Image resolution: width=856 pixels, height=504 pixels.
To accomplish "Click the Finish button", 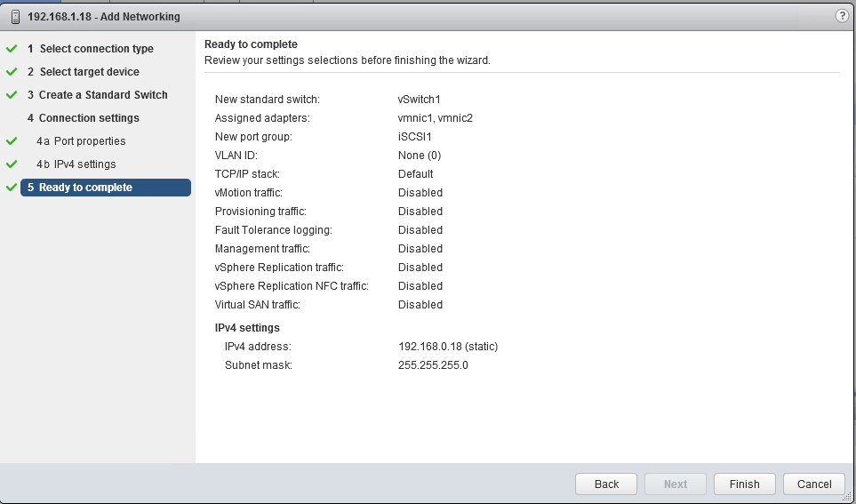I will tap(744, 484).
